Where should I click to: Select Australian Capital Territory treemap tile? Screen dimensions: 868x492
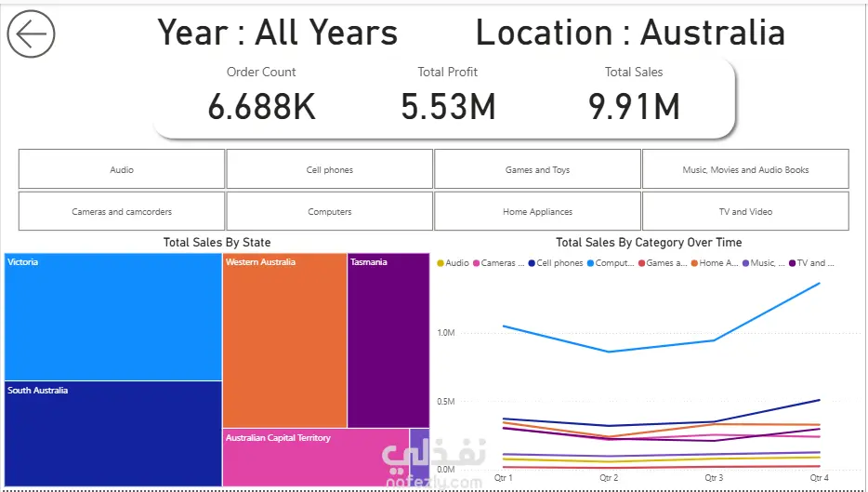coord(316,458)
